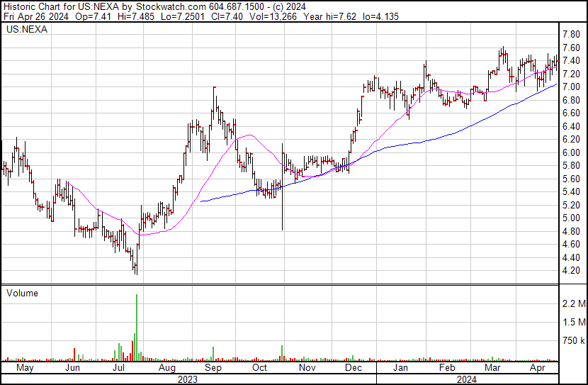The height and width of the screenshot is (385, 588).
Task: Click the 7.80 price axis label
Action: pos(571,34)
